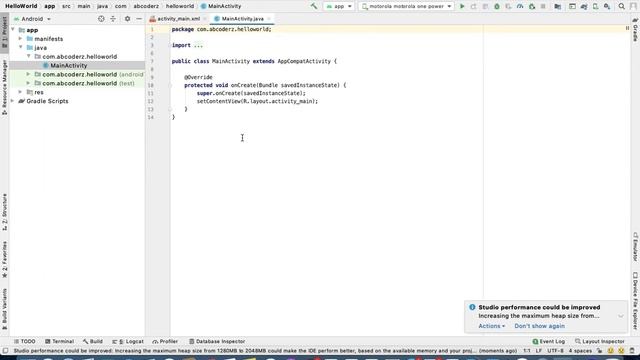Screen dimensions: 640x360
Task: Toggle the Resource Manager side tab
Action: pyautogui.click(x=4, y=87)
